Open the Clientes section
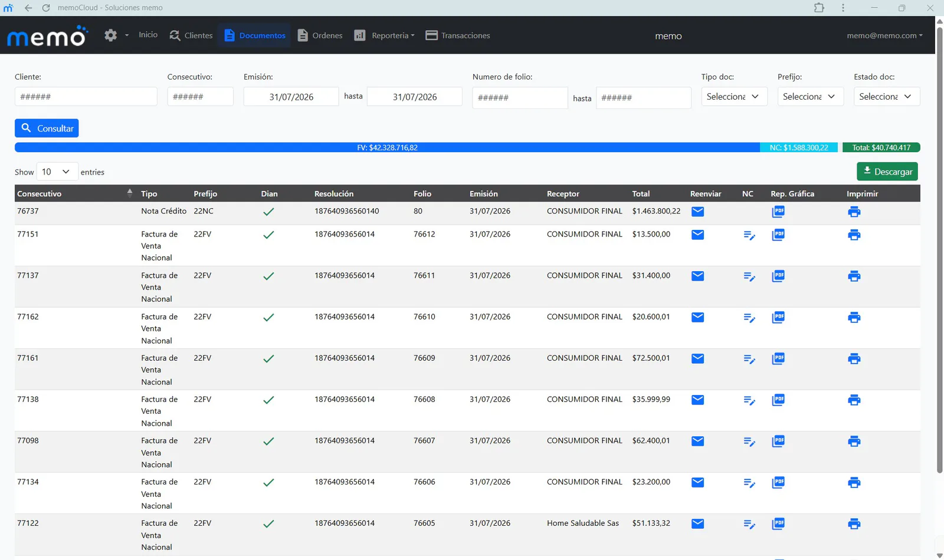 pyautogui.click(x=191, y=35)
